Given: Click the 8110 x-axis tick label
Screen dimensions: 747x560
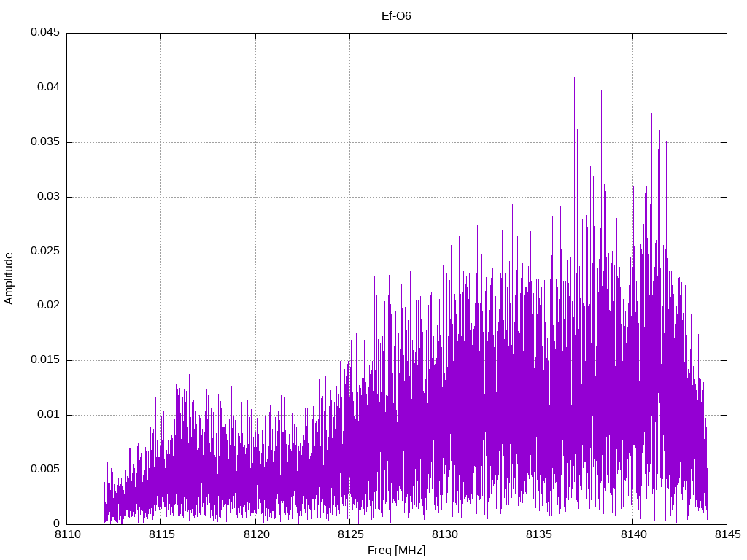Looking at the screenshot, I should point(68,534).
